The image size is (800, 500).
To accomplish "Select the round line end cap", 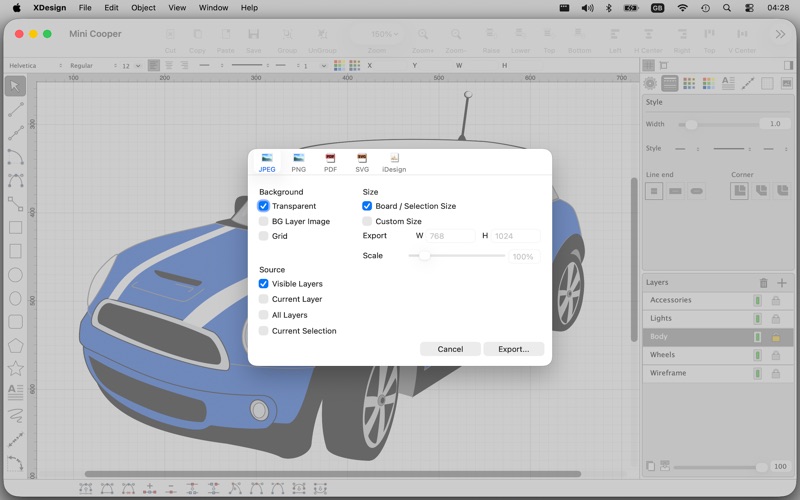I will tap(696, 191).
